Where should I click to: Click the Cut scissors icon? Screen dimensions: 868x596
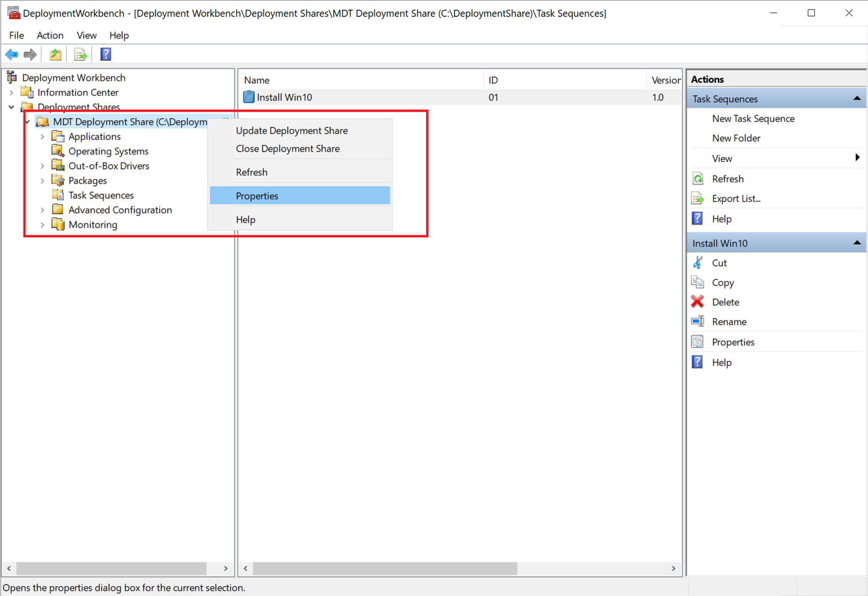(x=698, y=262)
